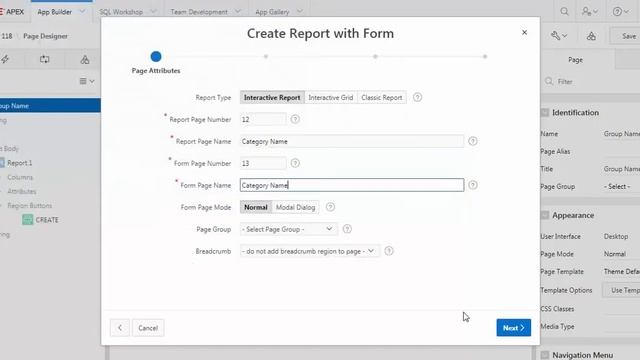Go back with the previous arrow button
This screenshot has height=360, width=640.
click(120, 328)
